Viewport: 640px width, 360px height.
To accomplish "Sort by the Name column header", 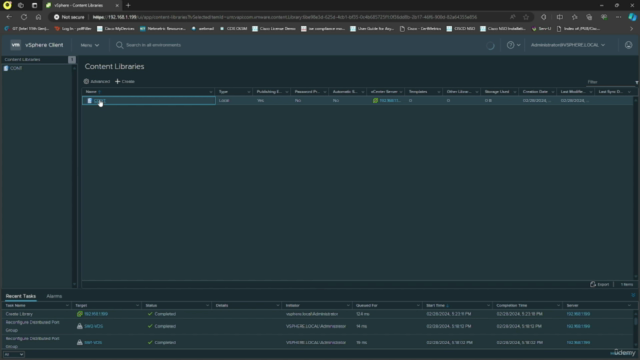I will tap(91, 92).
